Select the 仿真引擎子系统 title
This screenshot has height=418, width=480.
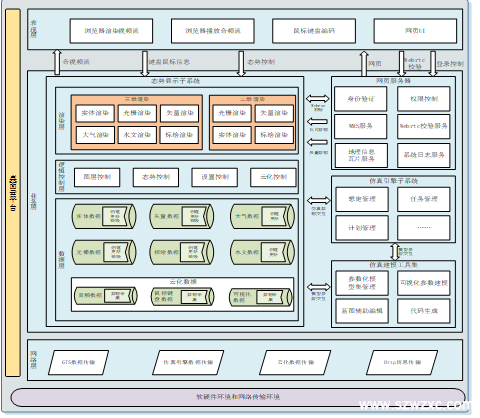click(x=393, y=181)
